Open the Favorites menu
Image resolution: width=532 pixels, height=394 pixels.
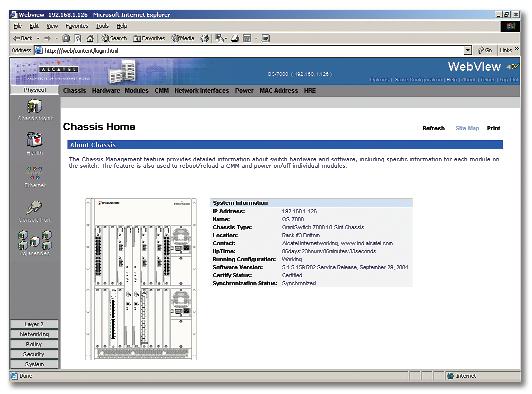(x=77, y=26)
